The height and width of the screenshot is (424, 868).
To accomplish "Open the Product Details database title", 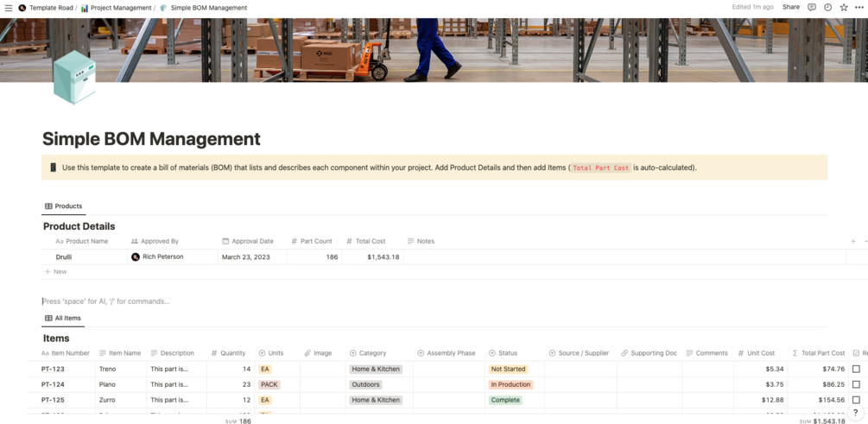I will click(x=79, y=226).
